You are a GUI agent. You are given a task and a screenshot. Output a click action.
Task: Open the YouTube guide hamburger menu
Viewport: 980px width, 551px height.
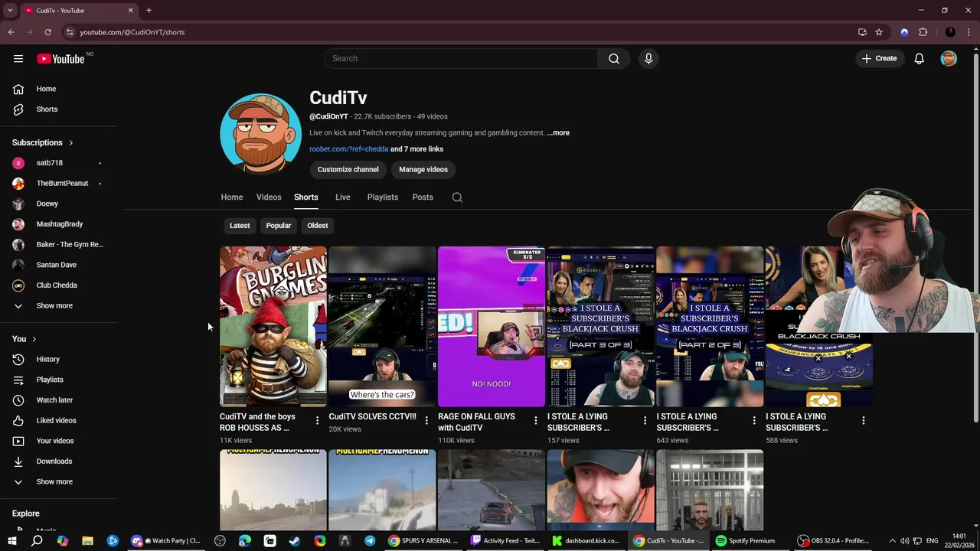(x=18, y=58)
